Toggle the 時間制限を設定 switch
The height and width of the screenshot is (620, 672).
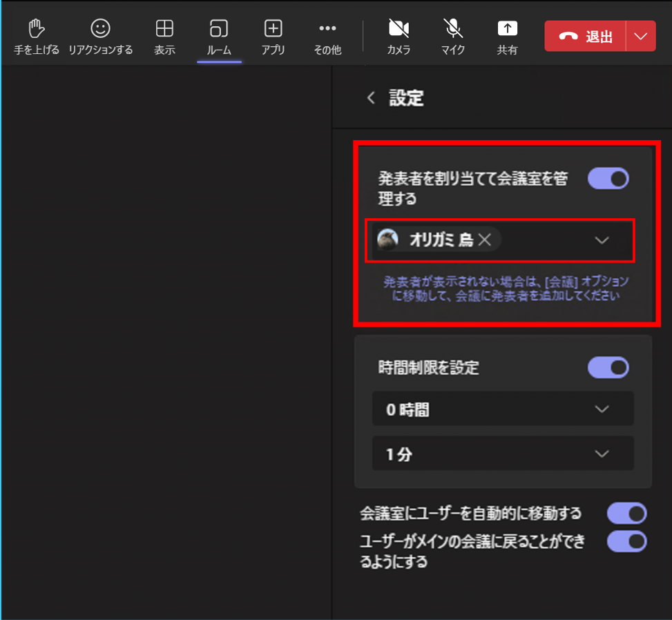[x=608, y=367]
